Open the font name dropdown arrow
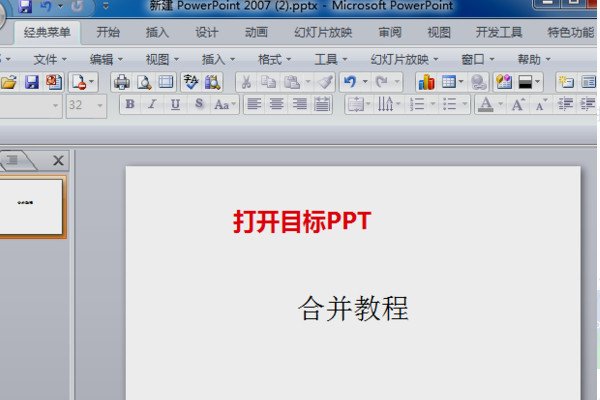The height and width of the screenshot is (400, 600). [55, 105]
